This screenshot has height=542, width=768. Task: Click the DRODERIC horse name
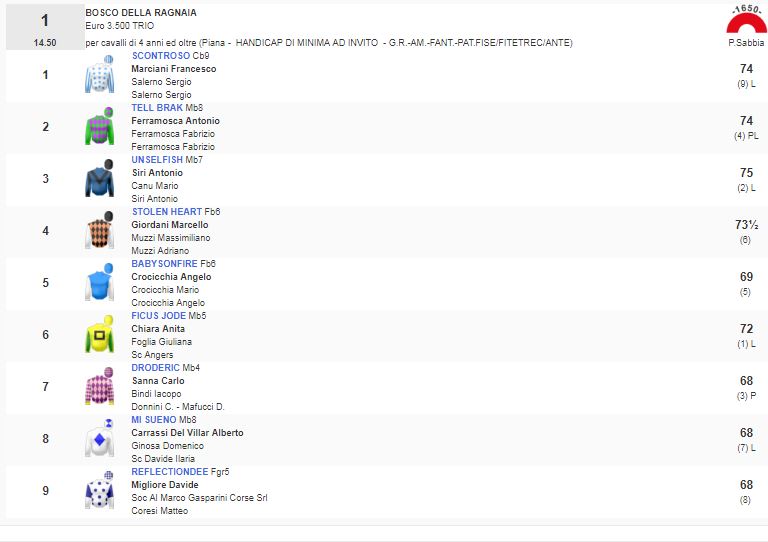[155, 368]
